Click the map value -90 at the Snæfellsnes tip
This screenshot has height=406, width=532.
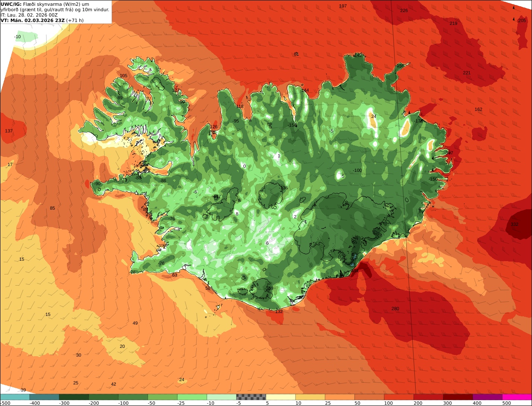point(97,183)
